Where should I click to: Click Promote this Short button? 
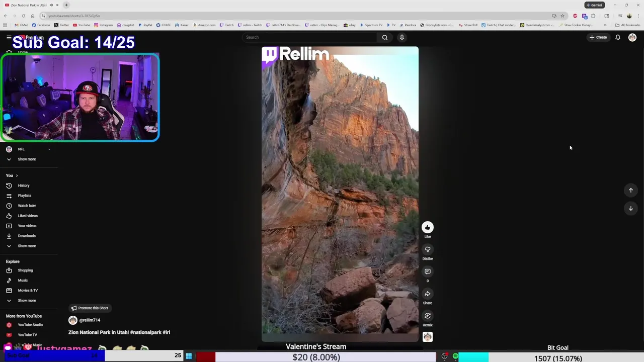point(90,308)
